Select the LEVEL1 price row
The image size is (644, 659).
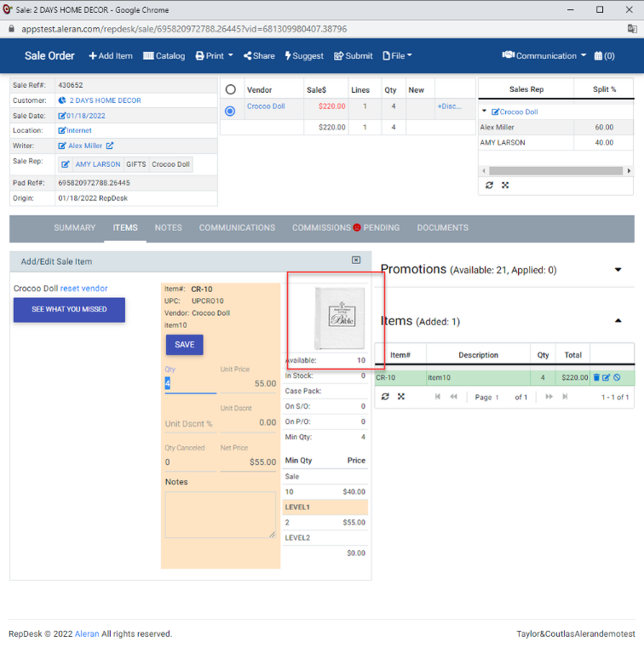tap(325, 507)
